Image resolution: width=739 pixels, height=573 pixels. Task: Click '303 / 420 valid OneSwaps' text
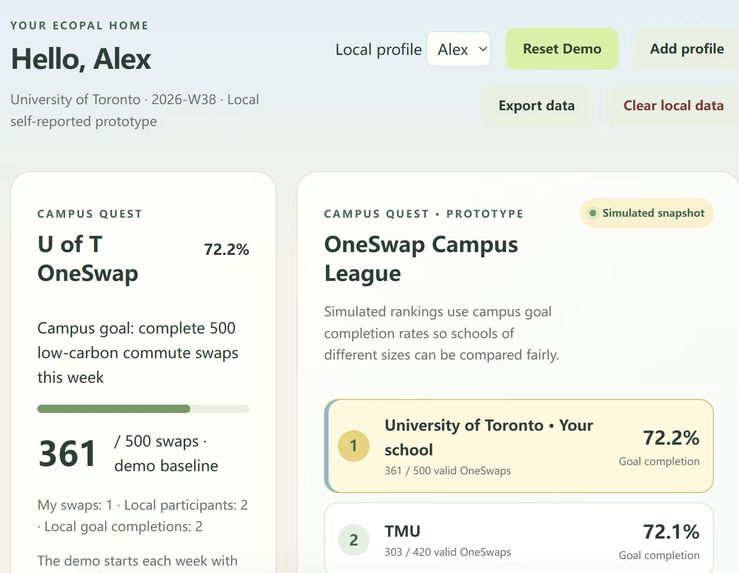[x=447, y=552]
